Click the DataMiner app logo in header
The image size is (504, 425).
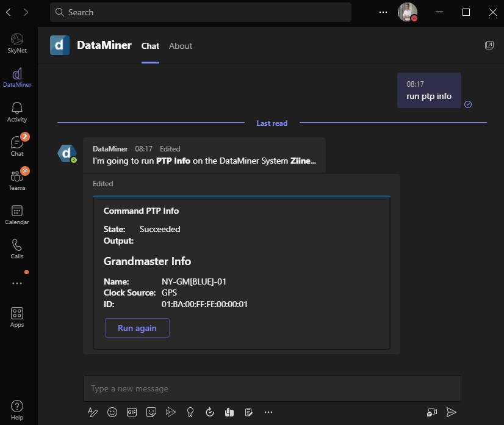pos(60,45)
